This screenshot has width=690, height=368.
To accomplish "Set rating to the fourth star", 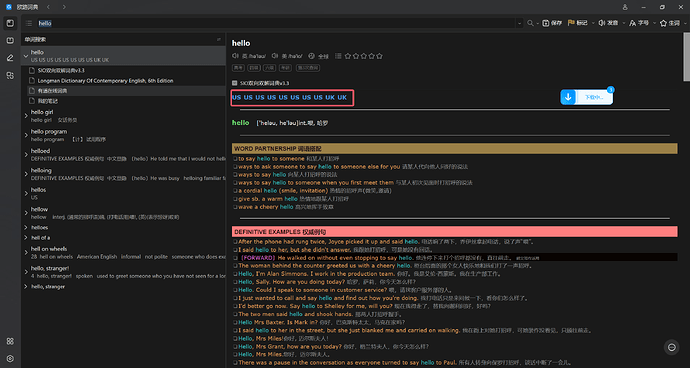I will pos(372,56).
